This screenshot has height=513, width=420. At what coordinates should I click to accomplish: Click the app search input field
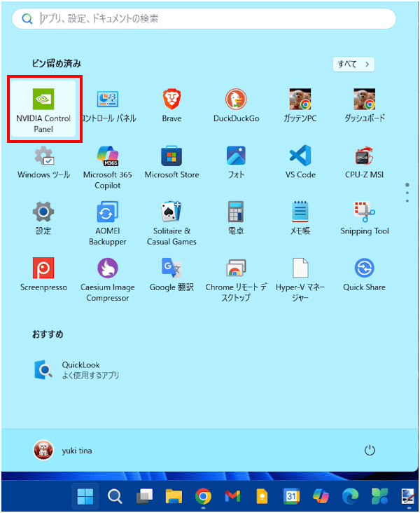204,19
